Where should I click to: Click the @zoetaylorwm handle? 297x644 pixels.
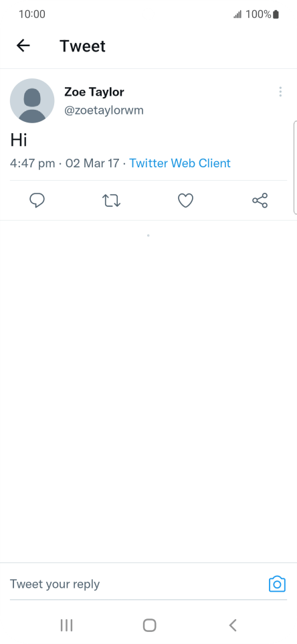104,110
